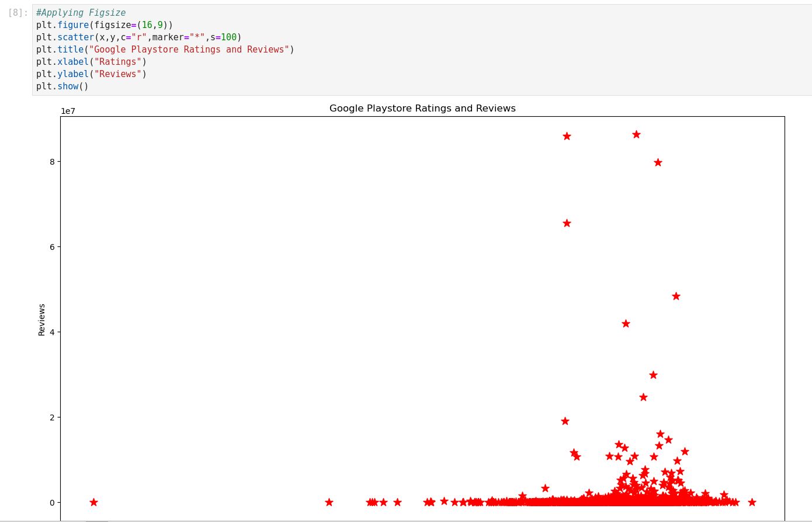Place cursor in the #Applying Figsize comment
Screen dimensions: 812x522
(81, 13)
